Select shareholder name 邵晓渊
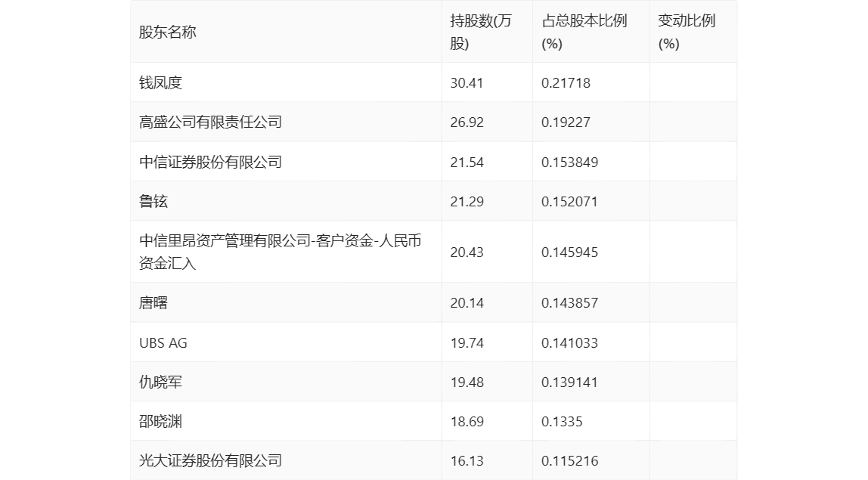 160,421
